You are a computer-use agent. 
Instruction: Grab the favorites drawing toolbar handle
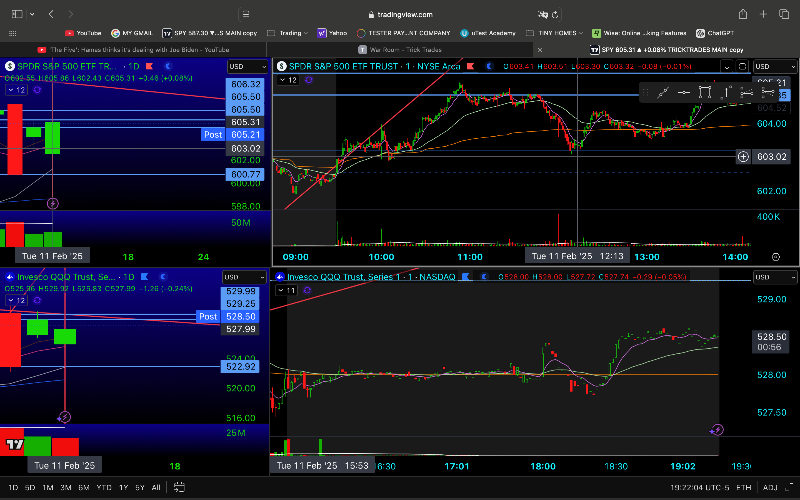[x=645, y=92]
